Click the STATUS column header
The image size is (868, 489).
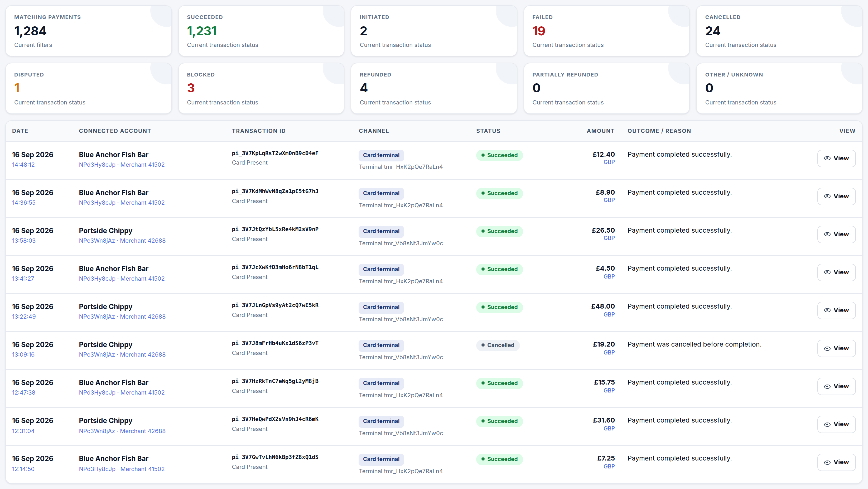point(488,131)
